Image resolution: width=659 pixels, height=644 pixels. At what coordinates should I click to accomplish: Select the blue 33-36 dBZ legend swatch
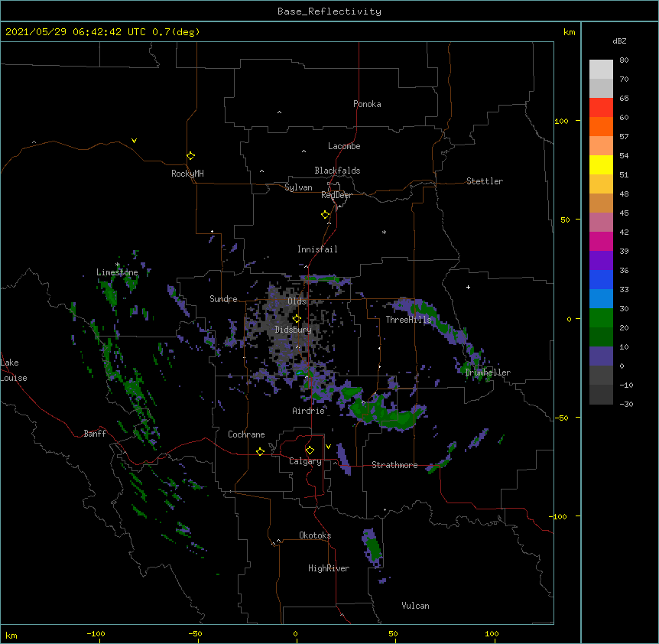pos(601,279)
